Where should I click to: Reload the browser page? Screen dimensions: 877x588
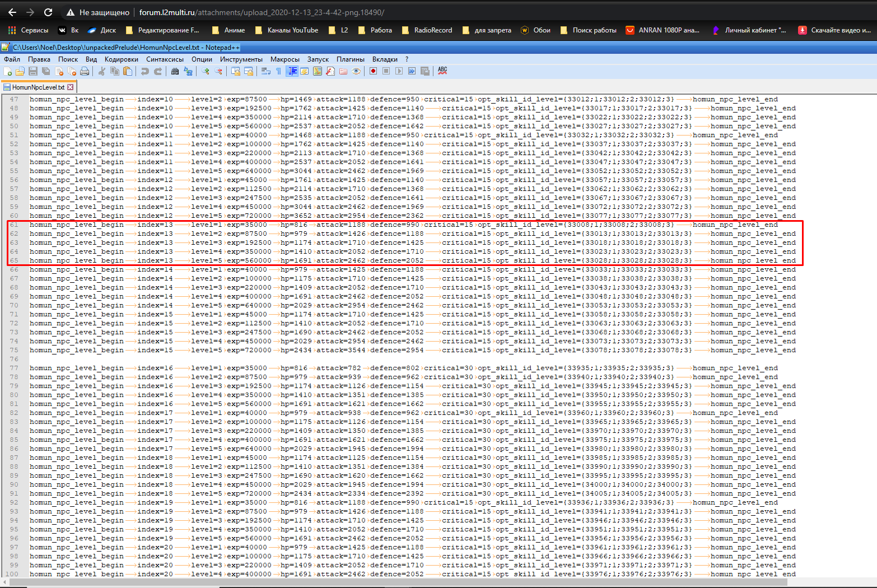pyautogui.click(x=48, y=12)
